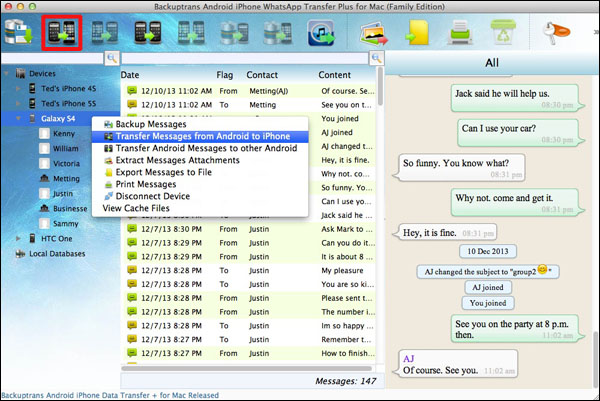Click the highlighted Android to iPhone transfer icon
Screen dimensions: 600x401
[62, 33]
